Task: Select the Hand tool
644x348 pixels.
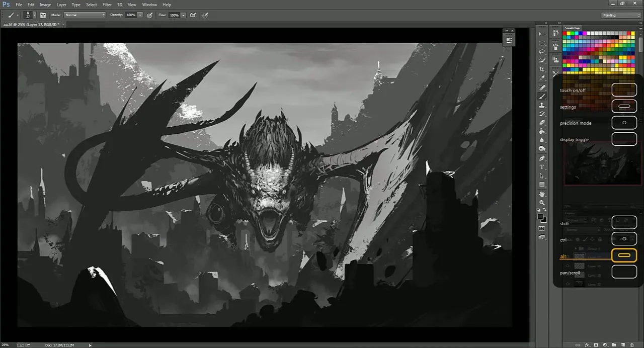Action: pyautogui.click(x=542, y=194)
